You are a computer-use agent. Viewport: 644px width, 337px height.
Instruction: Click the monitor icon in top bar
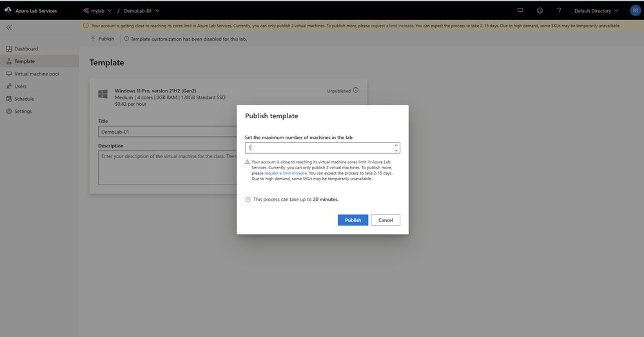[520, 11]
